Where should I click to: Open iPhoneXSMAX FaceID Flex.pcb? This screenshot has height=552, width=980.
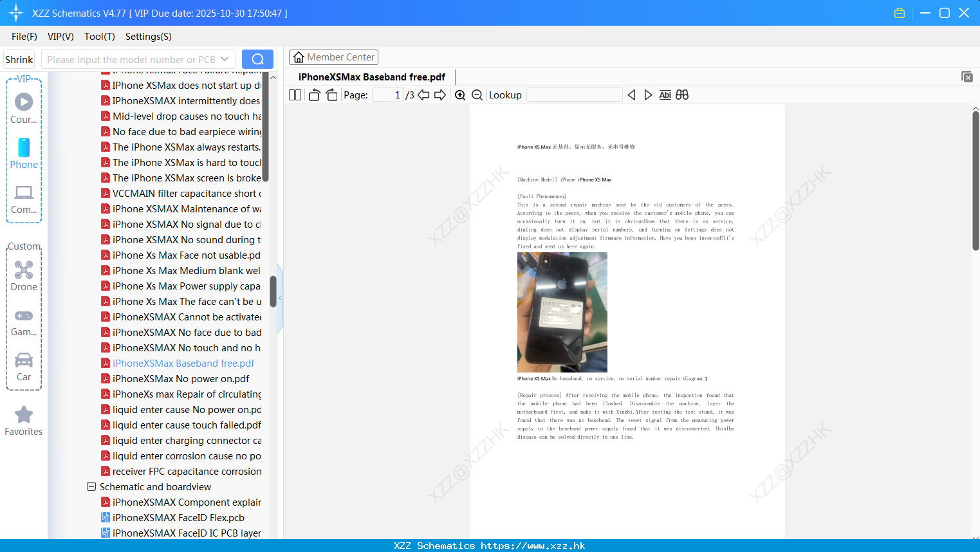point(172,518)
